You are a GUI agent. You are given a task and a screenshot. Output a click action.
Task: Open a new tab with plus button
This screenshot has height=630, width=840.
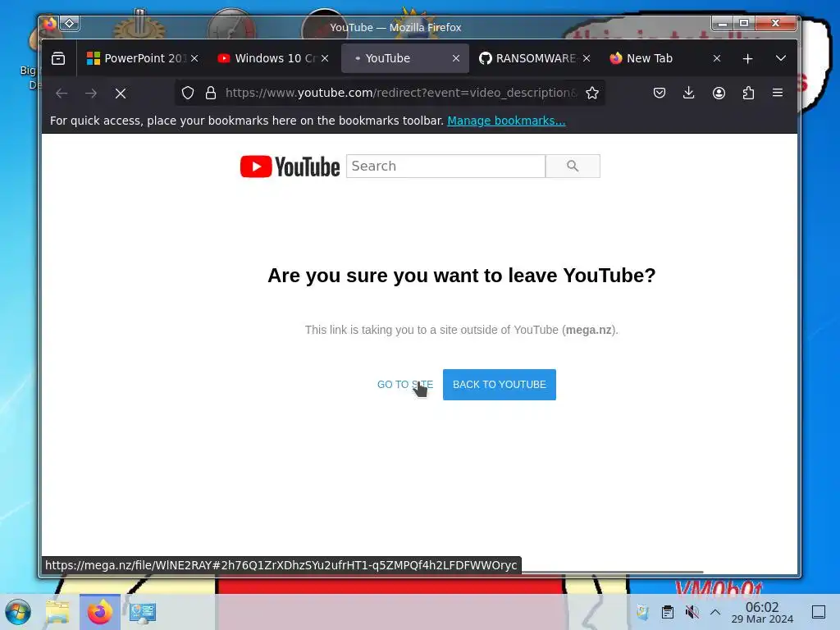click(x=748, y=58)
